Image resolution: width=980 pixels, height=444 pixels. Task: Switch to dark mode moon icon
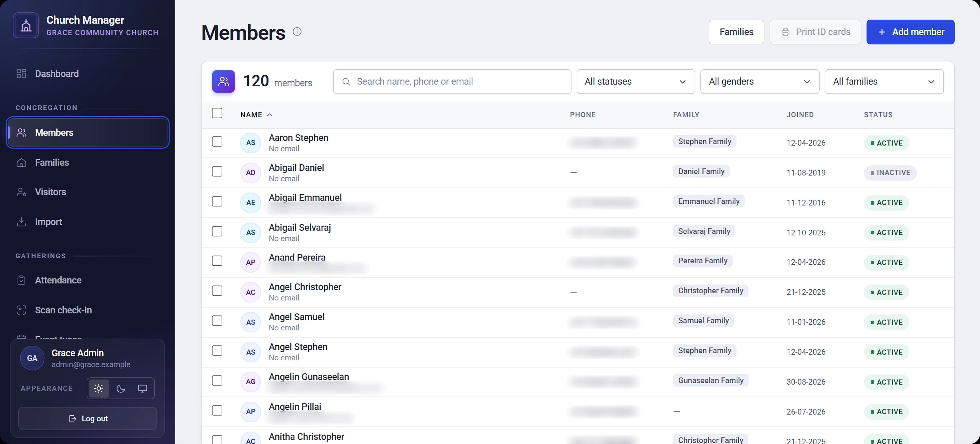click(x=121, y=388)
